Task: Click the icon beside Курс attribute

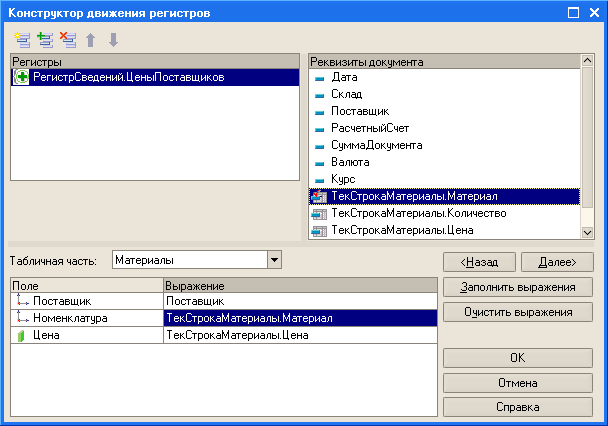Action: (319, 181)
